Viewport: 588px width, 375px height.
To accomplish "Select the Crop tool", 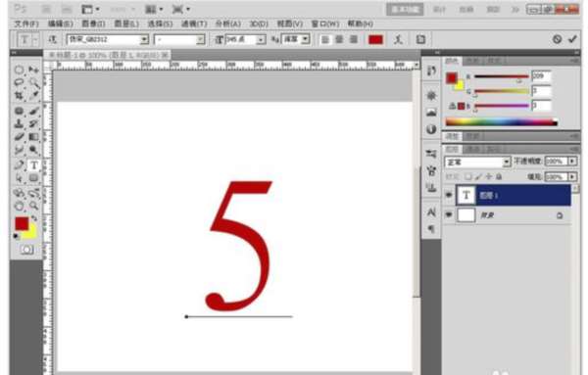I will tap(19, 95).
